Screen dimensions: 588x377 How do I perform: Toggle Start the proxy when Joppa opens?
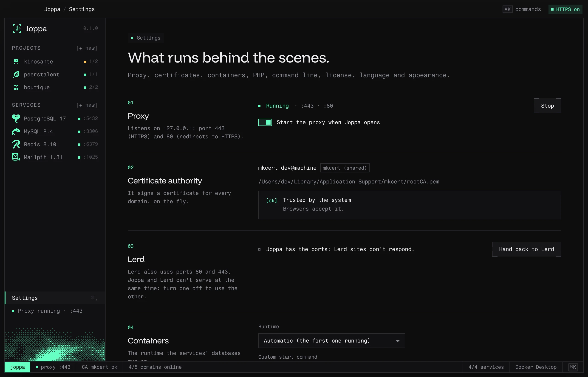point(265,122)
